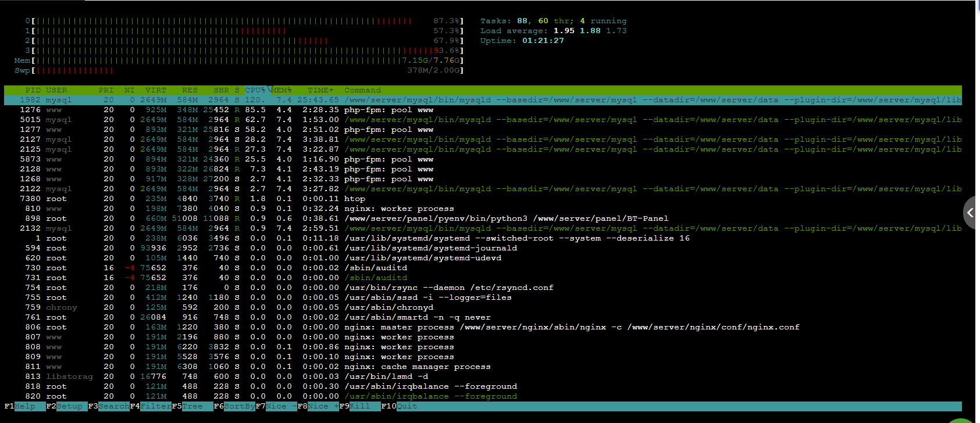Screen dimensions: 980x423
Task: Sort by the RES column header
Action: point(190,90)
